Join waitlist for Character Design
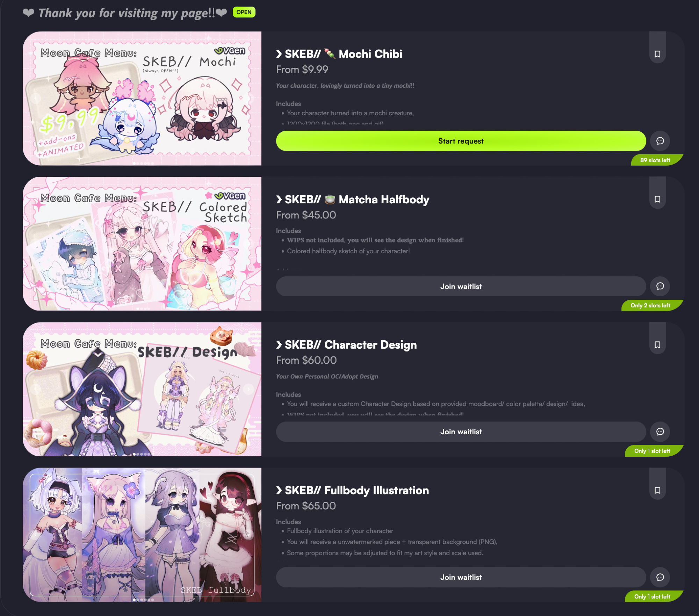699x616 pixels. (461, 432)
